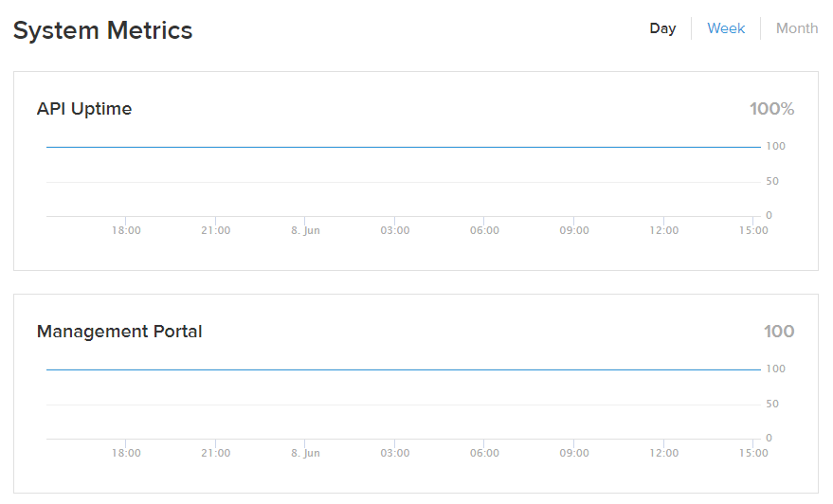
Task: Click the Management Portal chart title
Action: (x=119, y=332)
